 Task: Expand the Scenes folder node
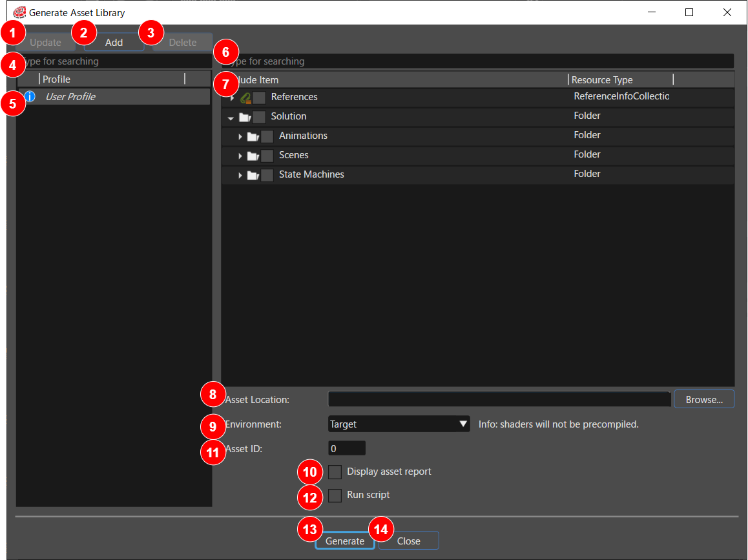coord(240,156)
